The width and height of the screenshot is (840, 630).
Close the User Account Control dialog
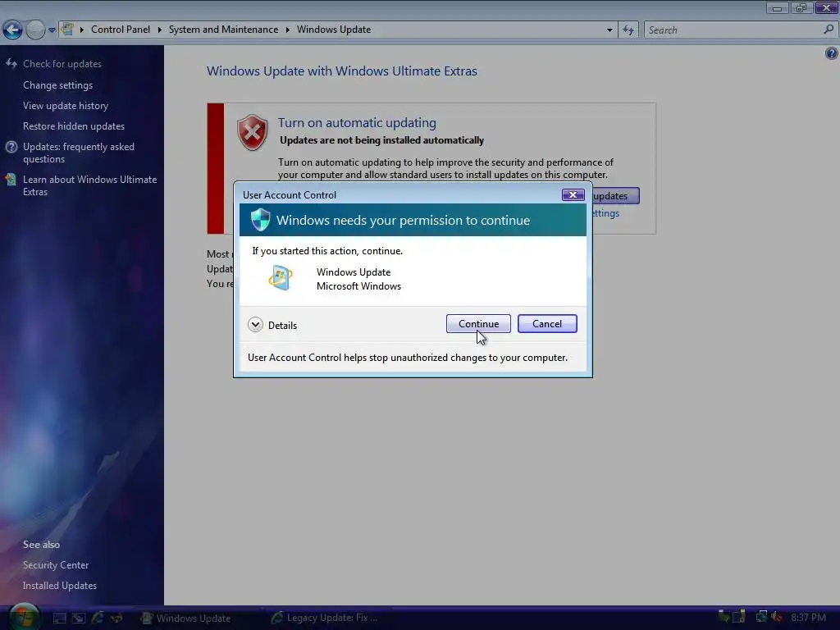pyautogui.click(x=573, y=195)
